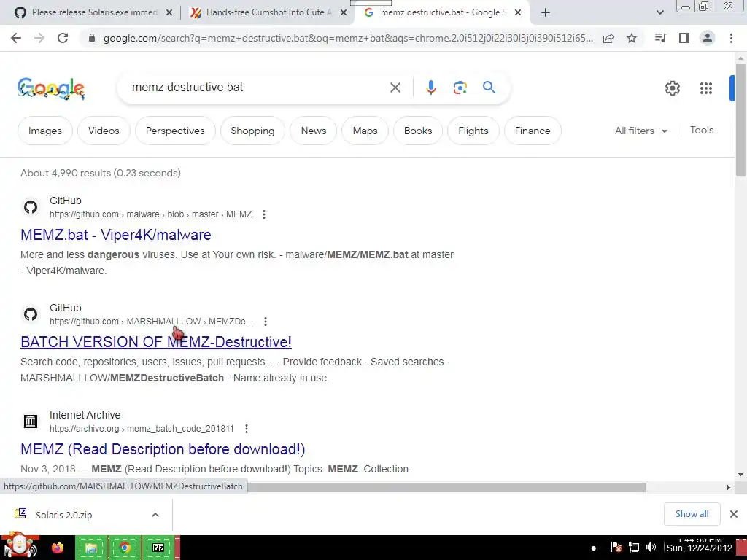This screenshot has width=747, height=560.
Task: Open a new tab
Action: point(546,13)
